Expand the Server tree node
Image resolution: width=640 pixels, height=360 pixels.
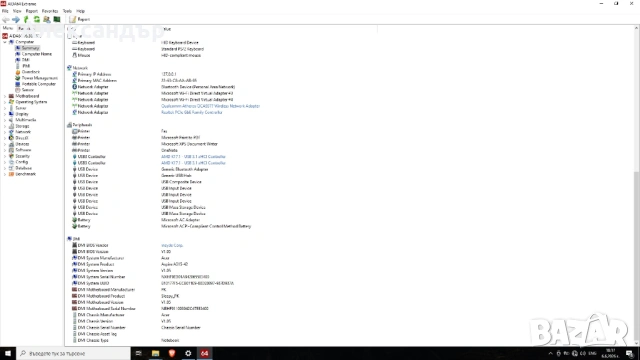5,108
